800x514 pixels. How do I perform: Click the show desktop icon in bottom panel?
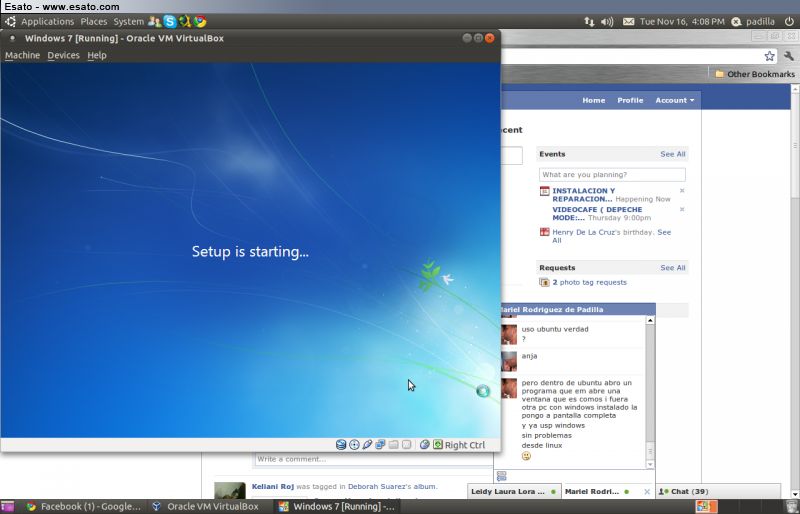(x=7, y=506)
